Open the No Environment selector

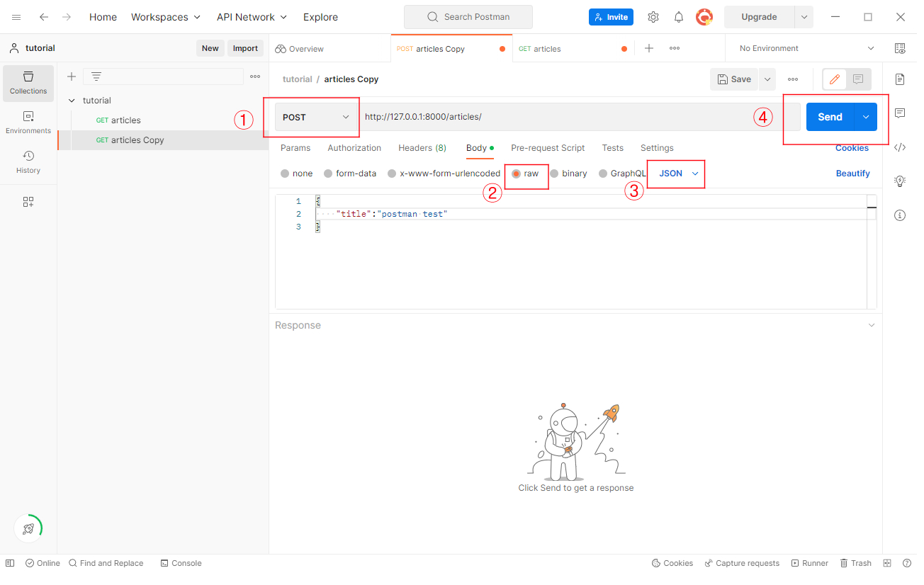[806, 48]
